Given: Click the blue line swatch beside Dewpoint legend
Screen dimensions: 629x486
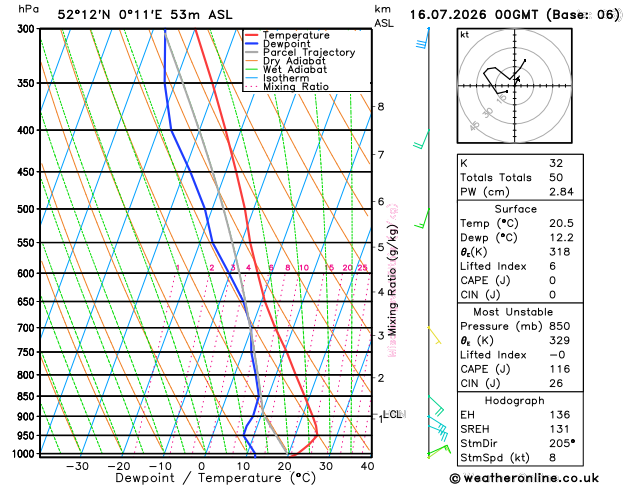Looking at the screenshot, I should click(252, 44).
